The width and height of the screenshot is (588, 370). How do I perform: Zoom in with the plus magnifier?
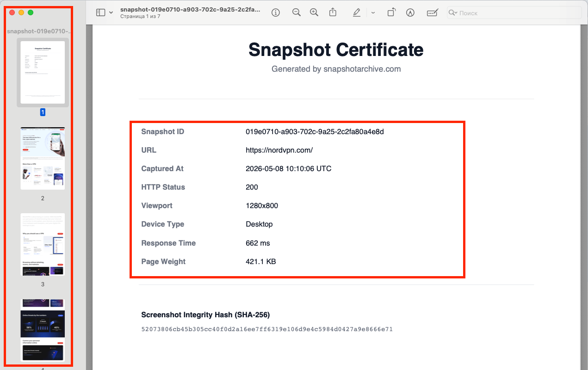point(314,12)
